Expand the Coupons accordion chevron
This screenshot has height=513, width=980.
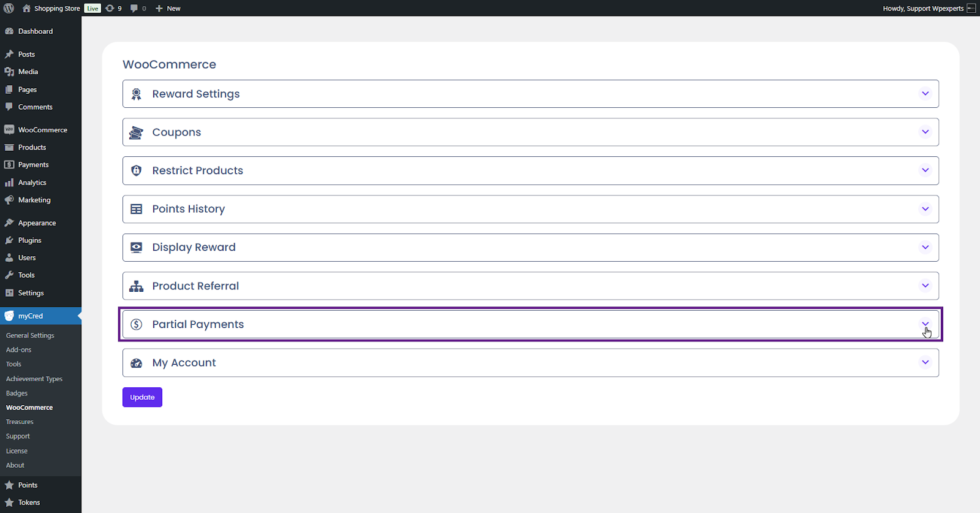(x=925, y=132)
